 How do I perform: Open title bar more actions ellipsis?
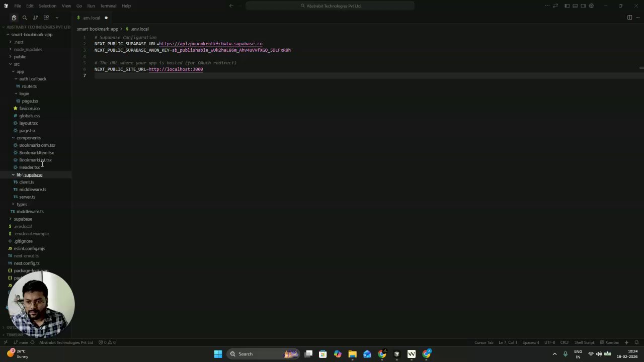(547, 6)
